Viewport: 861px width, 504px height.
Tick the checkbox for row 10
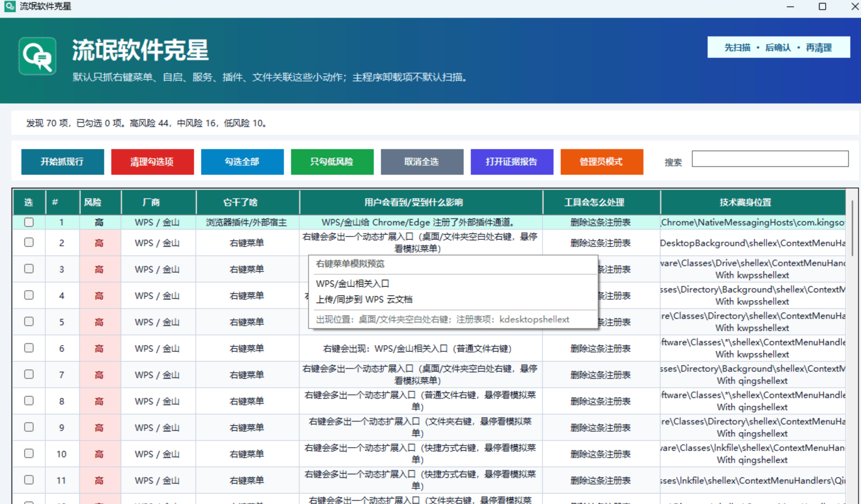(29, 454)
